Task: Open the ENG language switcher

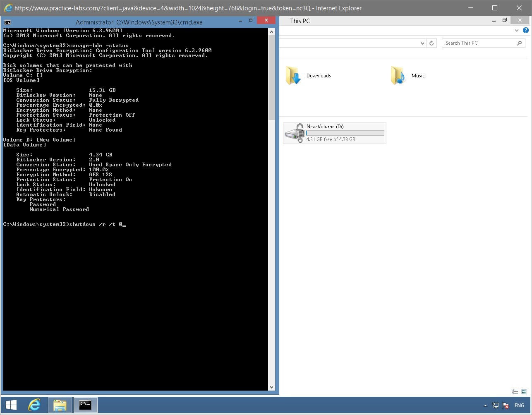Action: point(519,405)
